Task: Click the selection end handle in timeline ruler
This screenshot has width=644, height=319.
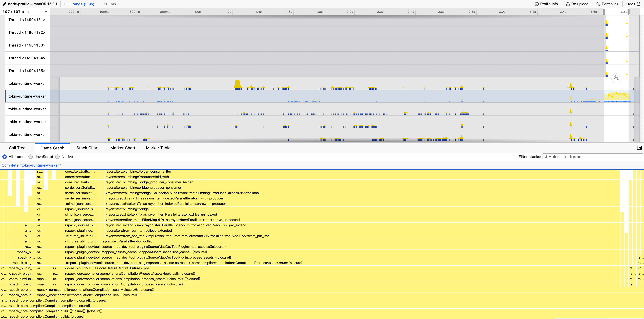Action: (629, 12)
